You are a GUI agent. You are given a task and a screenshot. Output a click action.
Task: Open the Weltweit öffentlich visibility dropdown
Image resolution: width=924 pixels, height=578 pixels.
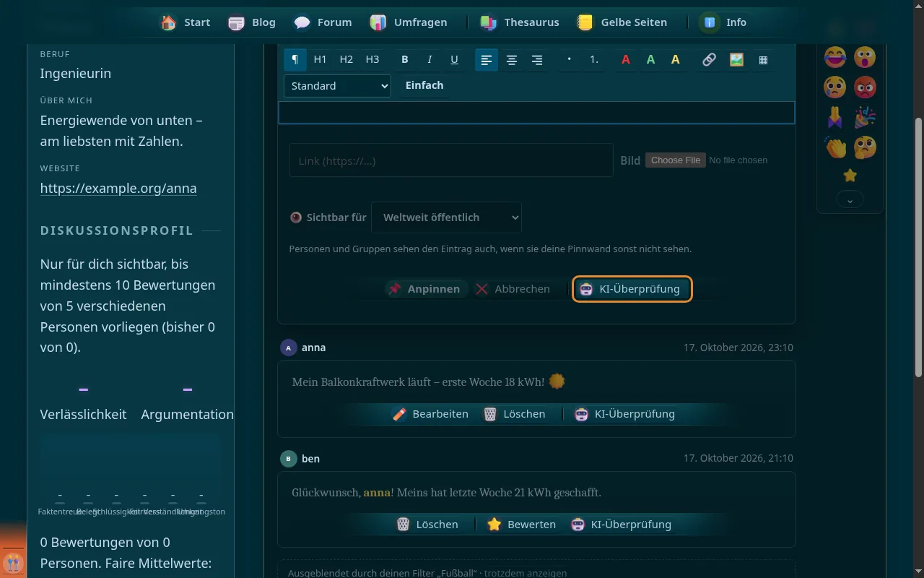click(x=446, y=217)
